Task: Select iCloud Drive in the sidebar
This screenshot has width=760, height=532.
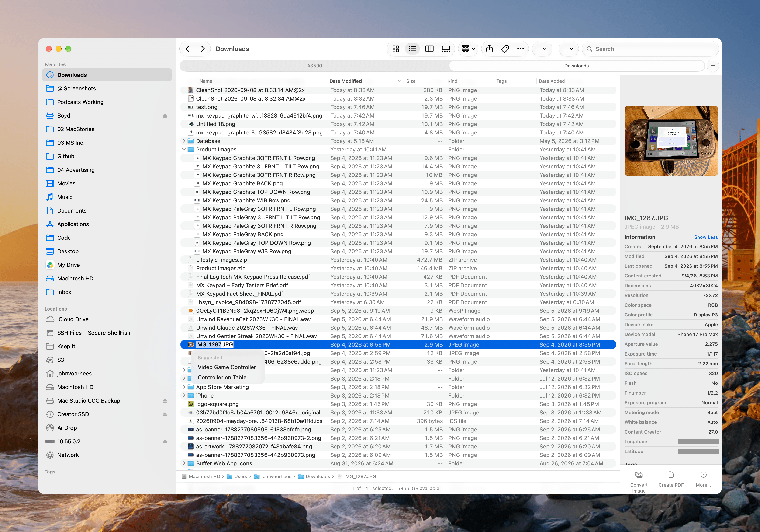Action: coord(107,319)
